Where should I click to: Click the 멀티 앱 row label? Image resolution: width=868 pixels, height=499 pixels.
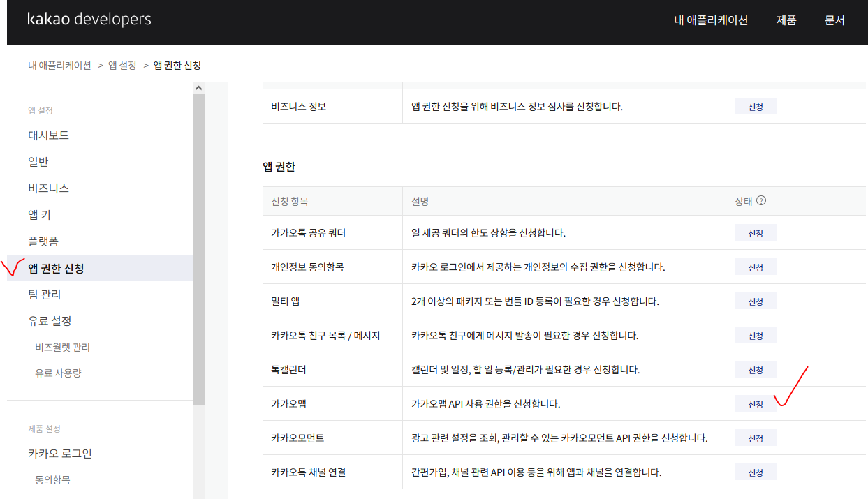pyautogui.click(x=285, y=301)
